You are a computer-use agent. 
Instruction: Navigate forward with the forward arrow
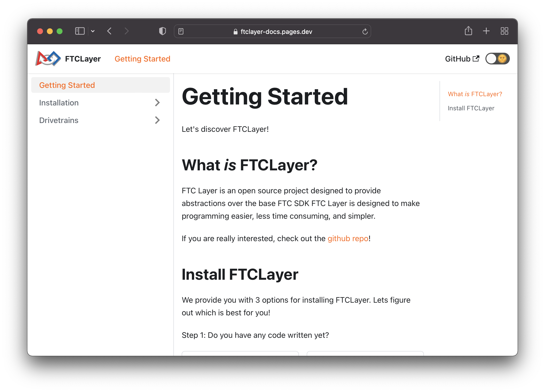pyautogui.click(x=126, y=31)
